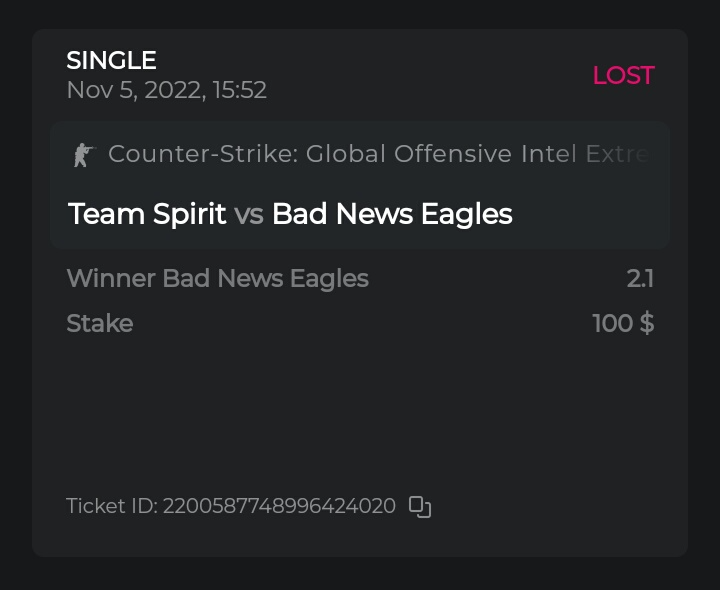Click the Counter-Strike soldier game icon
Screen dimensions: 720x590
click(83, 155)
